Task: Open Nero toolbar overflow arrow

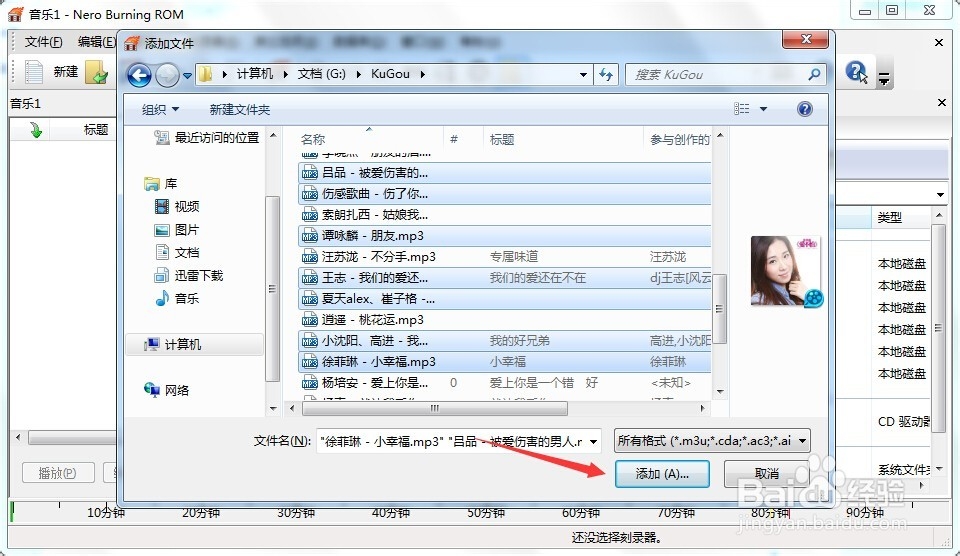Action: 883,78
